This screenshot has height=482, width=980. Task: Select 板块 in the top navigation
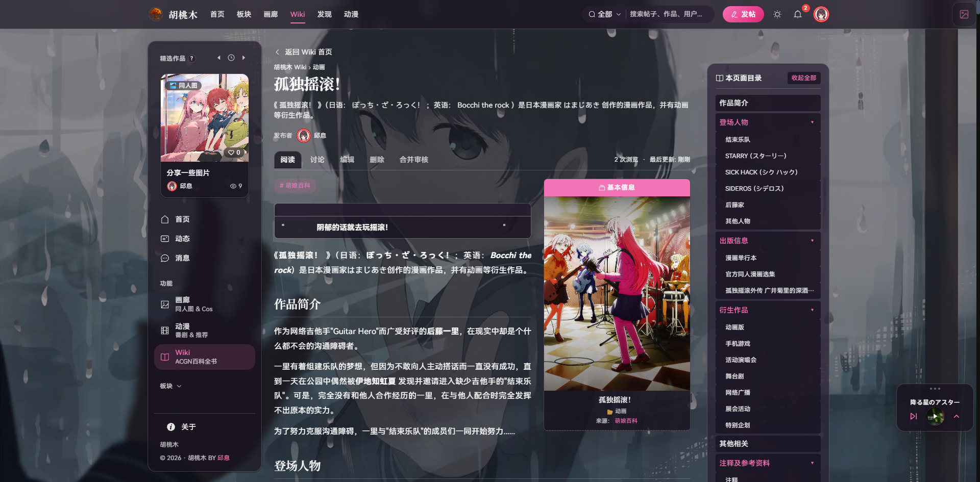(x=244, y=14)
